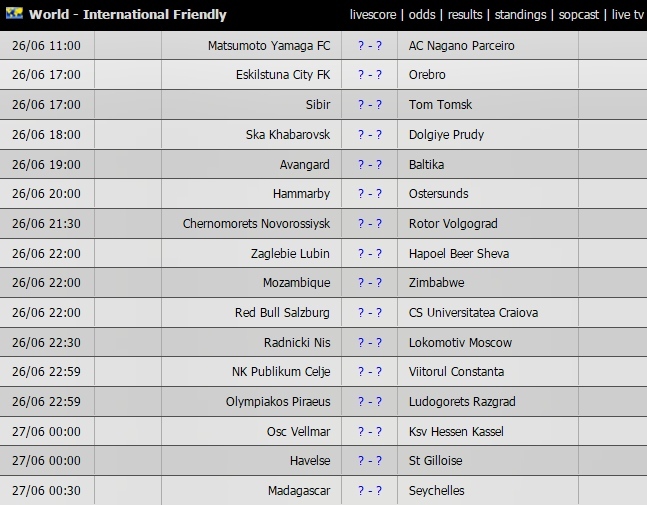Click score for Sibir vs Tom Tomsk
The height and width of the screenshot is (505, 647).
pyautogui.click(x=370, y=104)
